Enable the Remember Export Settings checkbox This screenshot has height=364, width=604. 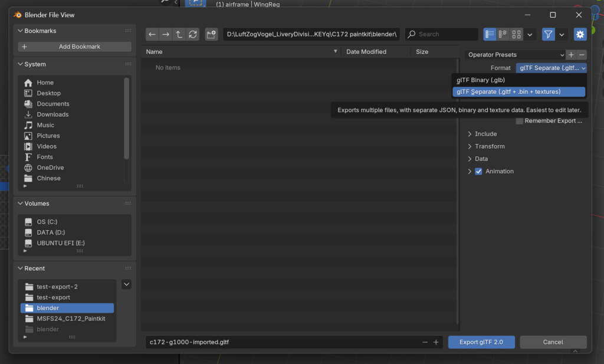pyautogui.click(x=520, y=121)
